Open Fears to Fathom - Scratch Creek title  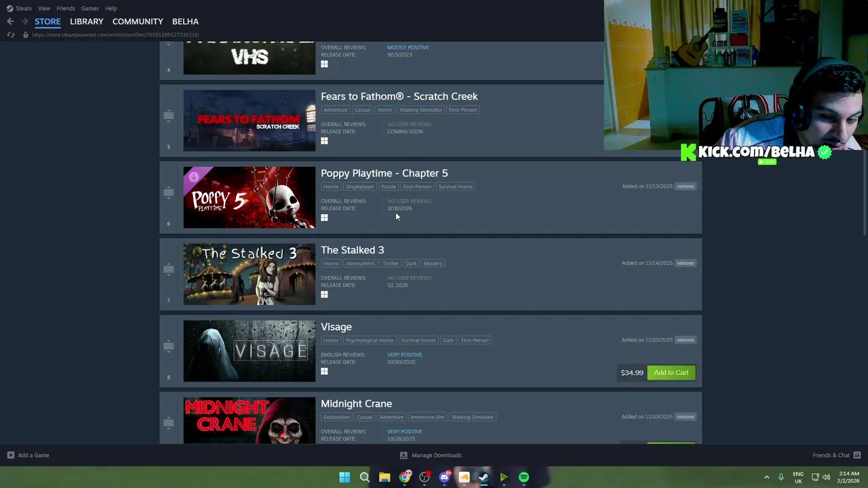(399, 96)
